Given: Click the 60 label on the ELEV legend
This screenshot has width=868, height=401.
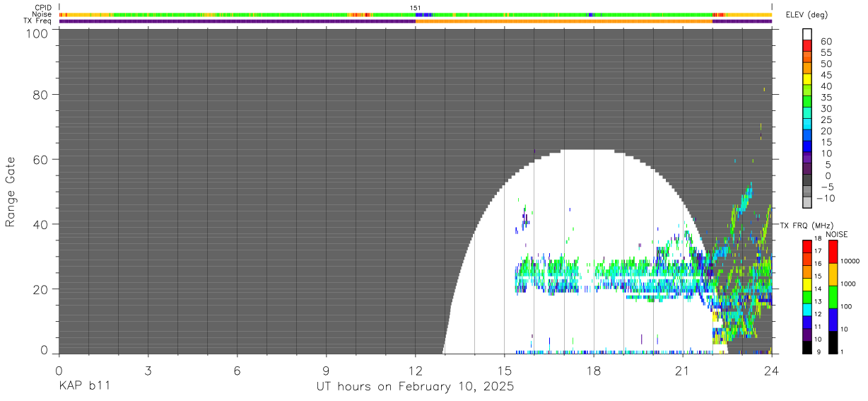Looking at the screenshot, I should [826, 42].
